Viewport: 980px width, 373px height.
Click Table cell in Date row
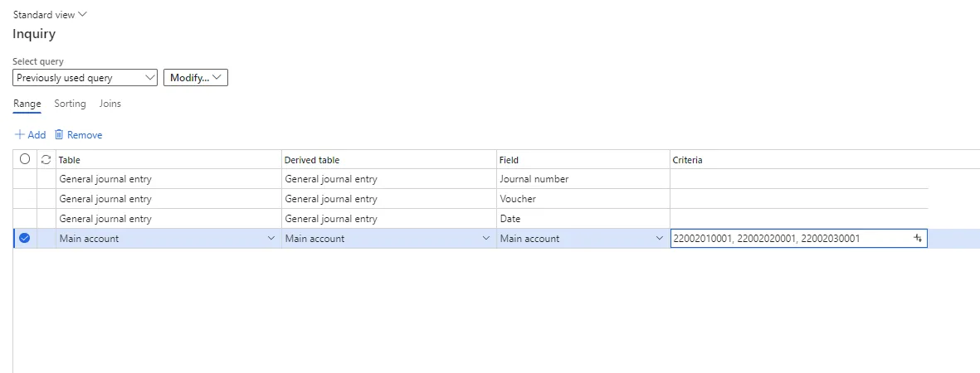tap(168, 219)
